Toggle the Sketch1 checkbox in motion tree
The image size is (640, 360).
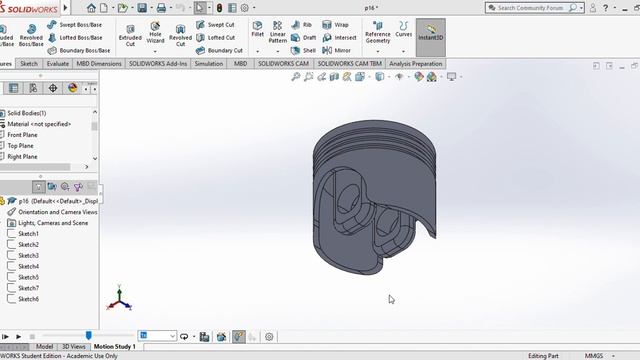[12, 234]
